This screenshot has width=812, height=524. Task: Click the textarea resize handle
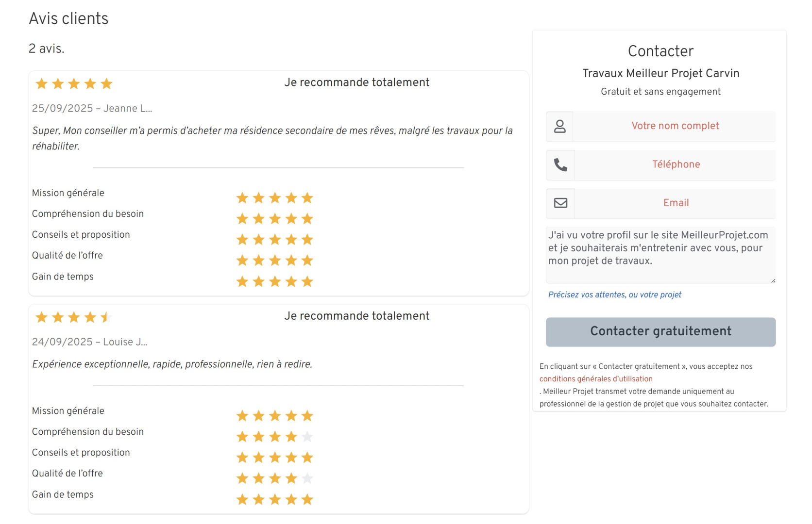click(x=772, y=279)
